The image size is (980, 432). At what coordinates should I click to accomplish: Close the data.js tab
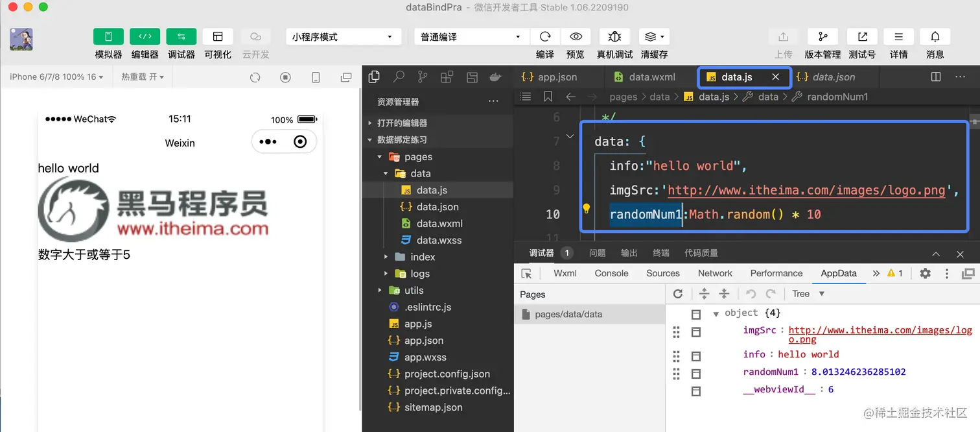tap(775, 77)
